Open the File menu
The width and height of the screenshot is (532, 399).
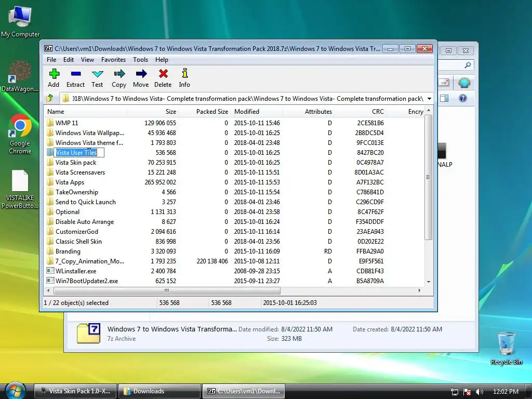[51, 60]
